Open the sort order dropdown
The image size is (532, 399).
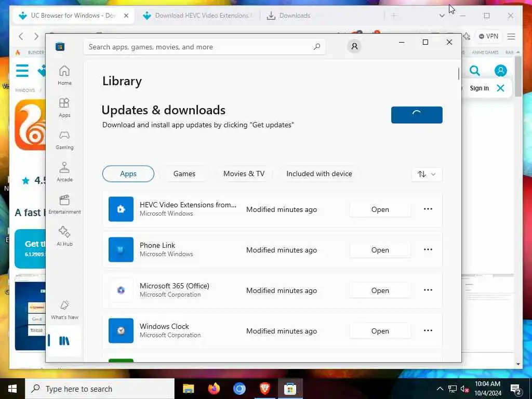[427, 174]
